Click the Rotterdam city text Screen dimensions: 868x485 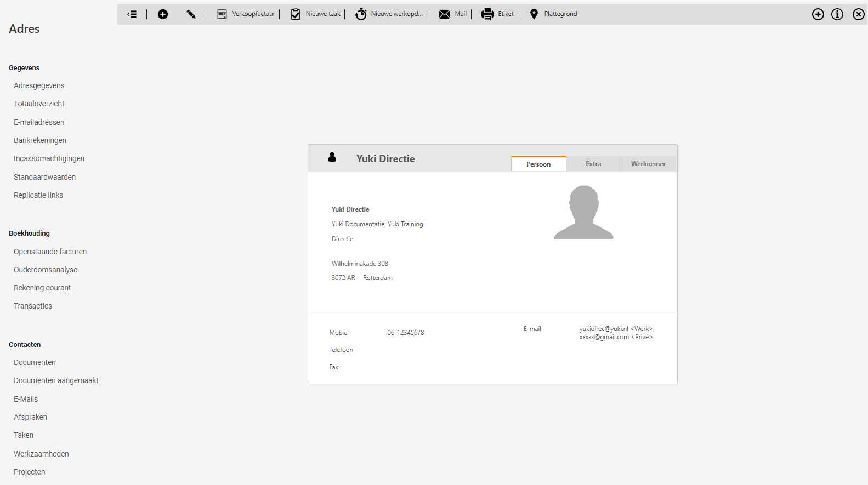(378, 278)
